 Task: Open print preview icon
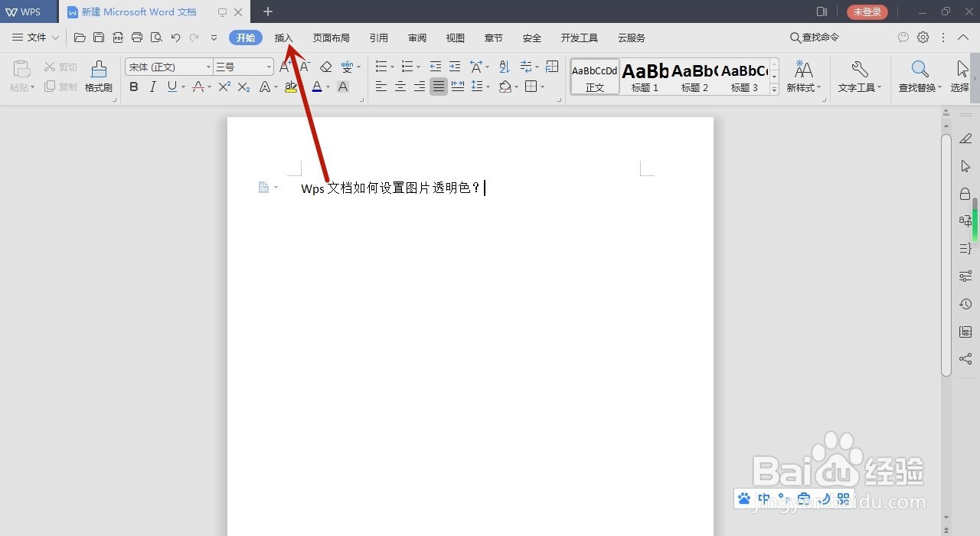(156, 38)
